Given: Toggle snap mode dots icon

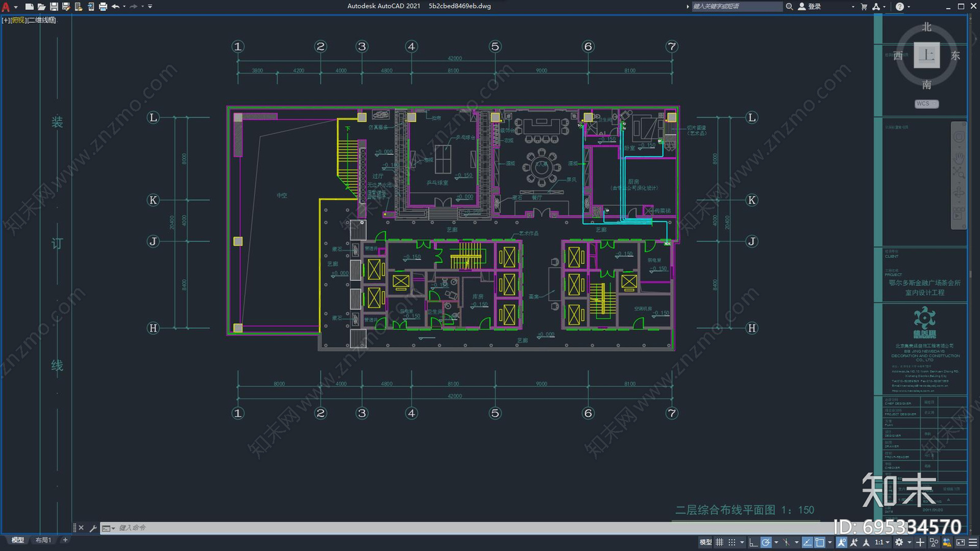Looking at the screenshot, I should tap(732, 542).
